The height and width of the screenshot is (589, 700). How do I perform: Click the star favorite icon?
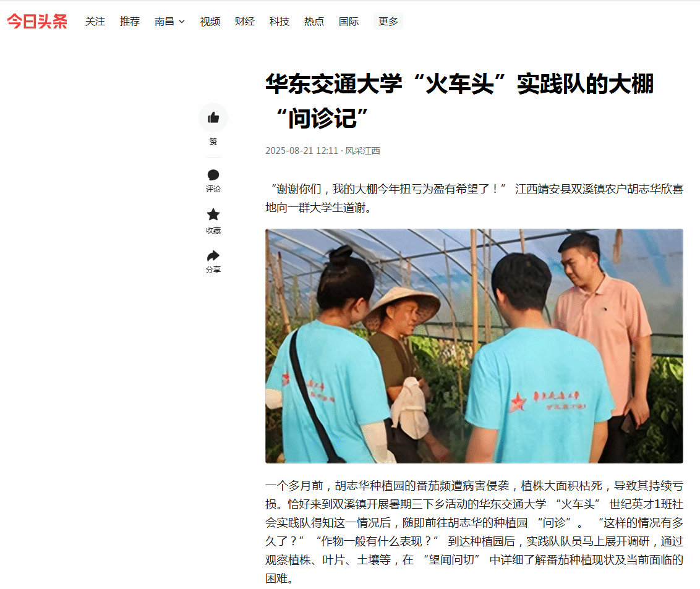213,214
